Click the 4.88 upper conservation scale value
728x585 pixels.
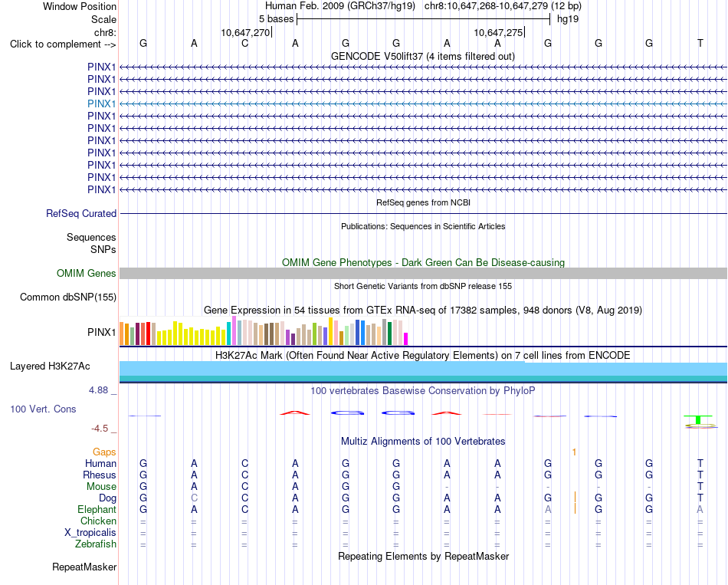[98, 389]
